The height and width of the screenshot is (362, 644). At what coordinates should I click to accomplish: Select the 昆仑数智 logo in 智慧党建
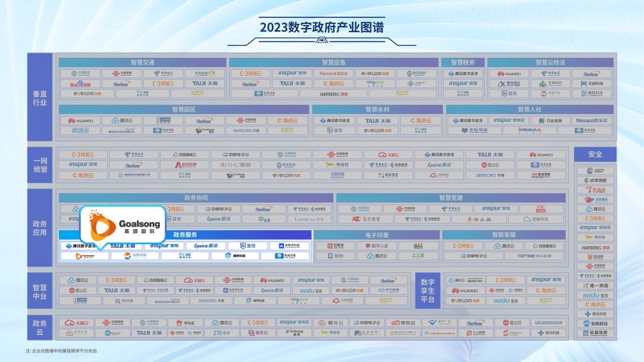coord(366,219)
